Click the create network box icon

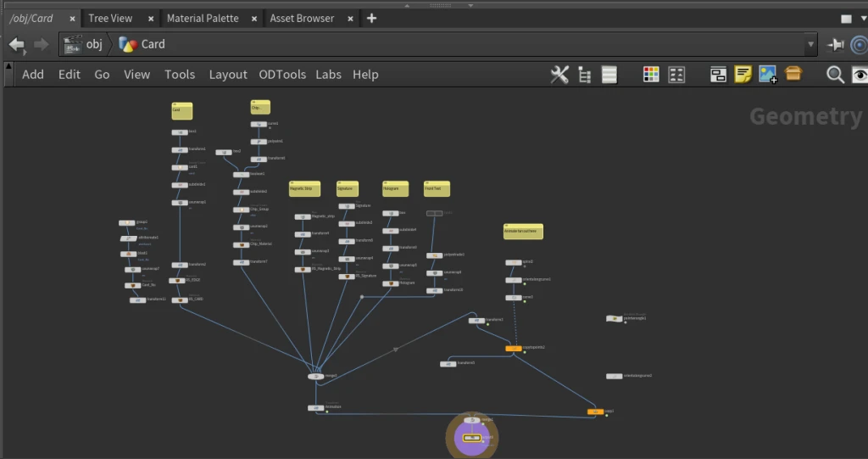(x=718, y=75)
